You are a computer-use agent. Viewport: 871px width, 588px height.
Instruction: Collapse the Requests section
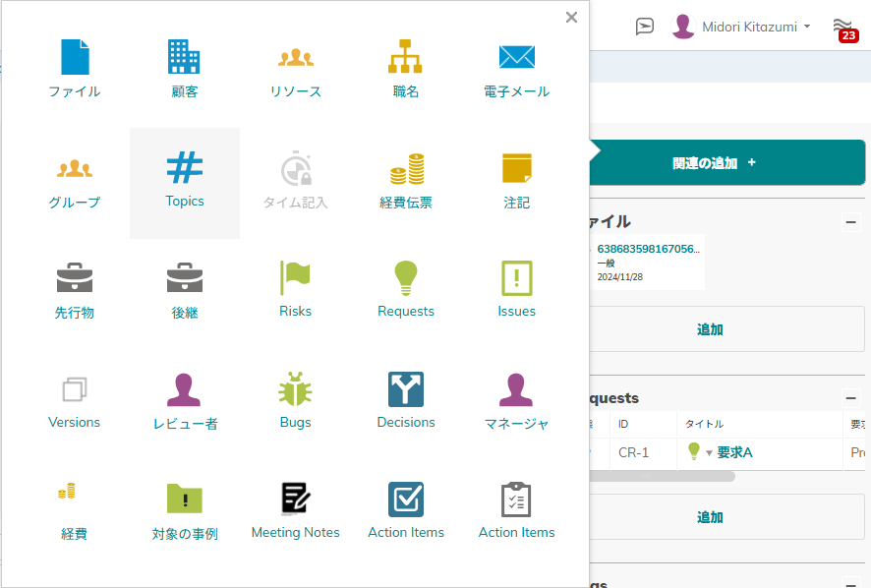[850, 398]
